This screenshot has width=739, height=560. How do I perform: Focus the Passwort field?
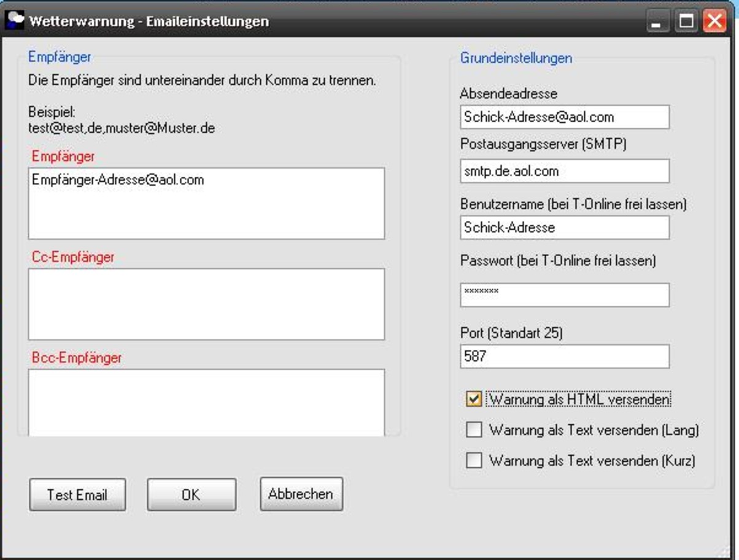pos(564,295)
